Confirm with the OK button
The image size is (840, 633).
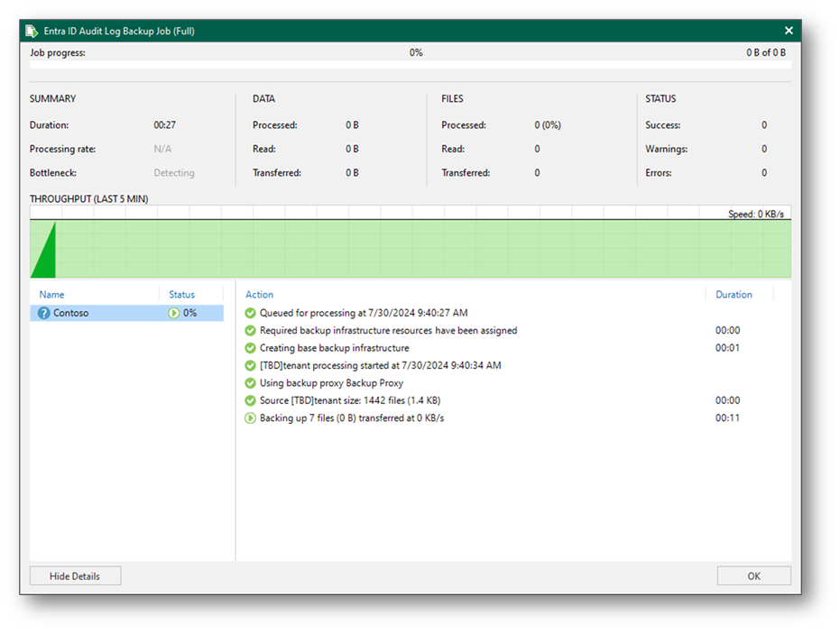tap(753, 576)
